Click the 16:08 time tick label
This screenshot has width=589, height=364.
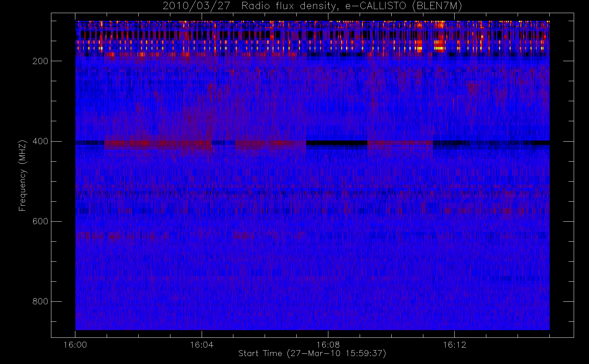point(328,345)
